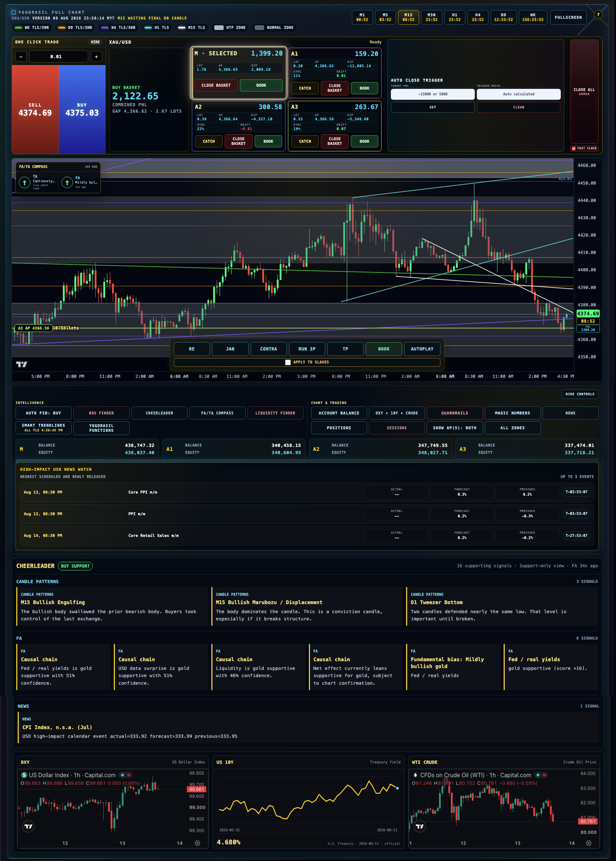The height and width of the screenshot is (861, 616).
Task: Open the WK timeframe tab
Action: pos(533,17)
